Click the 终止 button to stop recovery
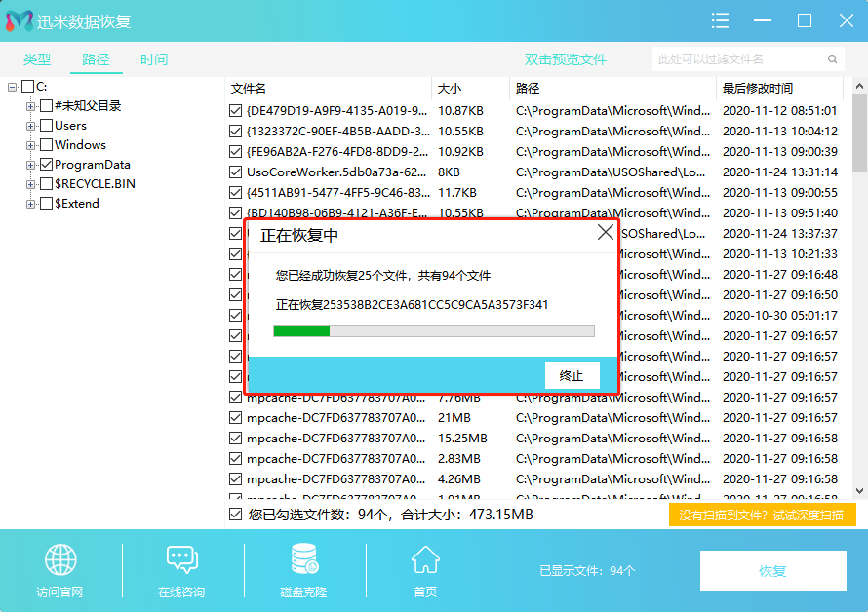 point(572,376)
